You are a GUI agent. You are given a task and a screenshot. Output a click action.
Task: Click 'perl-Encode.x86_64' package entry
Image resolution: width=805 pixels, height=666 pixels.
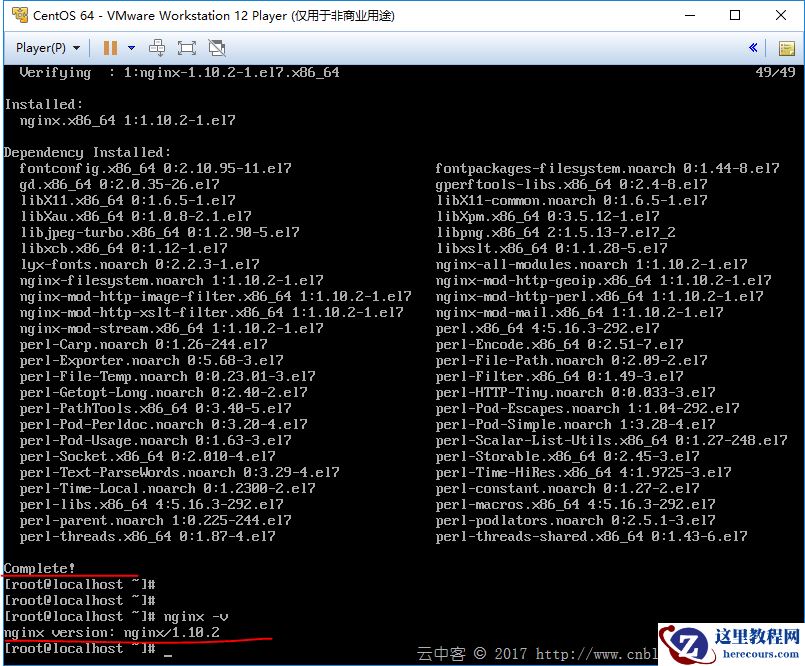coord(559,345)
